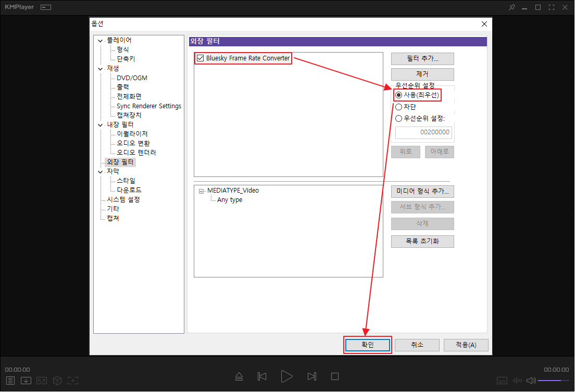Click the 3D cube icon
Image resolution: width=575 pixels, height=392 pixels.
tap(57, 381)
